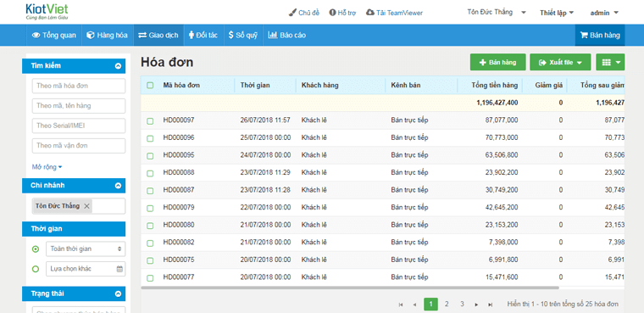The image size is (644, 313).
Task: Open the Xuất file dropdown arrow
Action: [580, 63]
